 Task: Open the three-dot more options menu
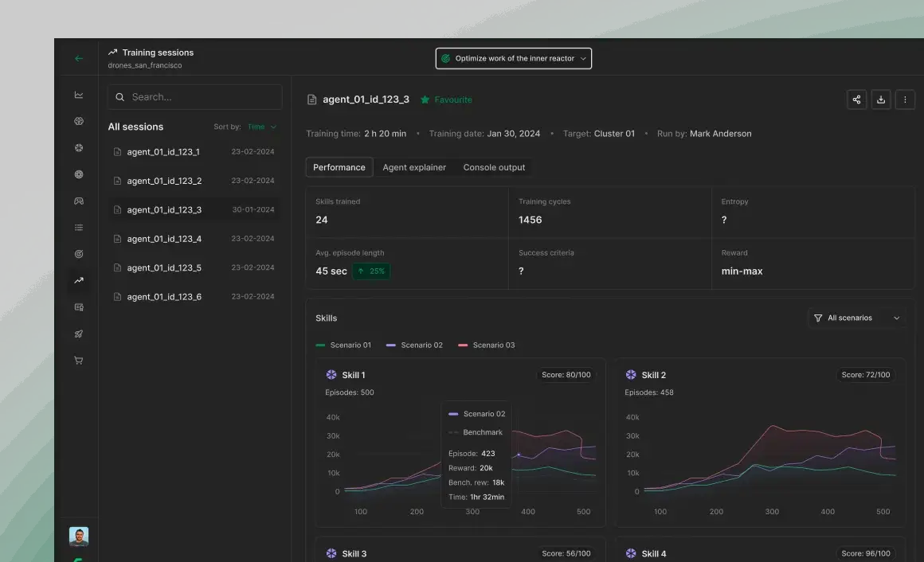[905, 100]
